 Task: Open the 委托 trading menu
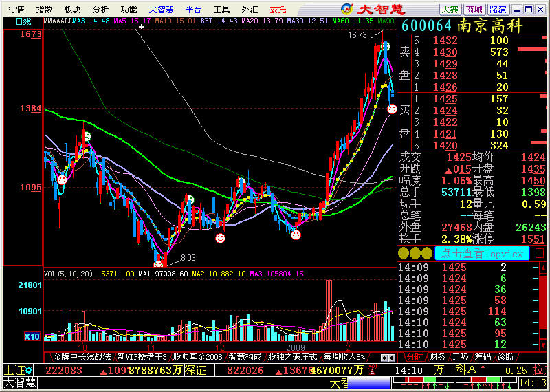(278, 9)
